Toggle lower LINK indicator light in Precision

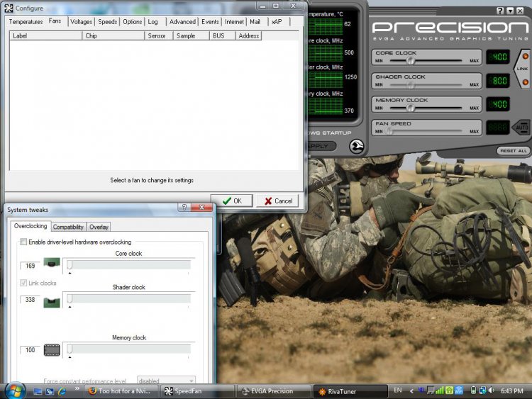525,82
